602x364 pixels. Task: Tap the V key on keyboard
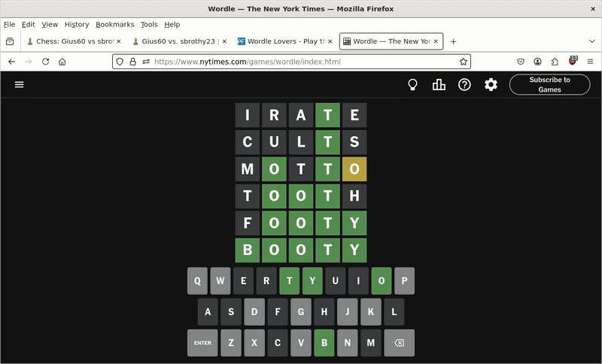(301, 343)
